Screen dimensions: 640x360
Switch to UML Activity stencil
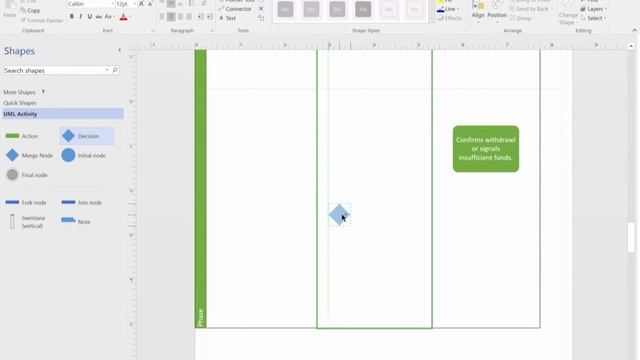pos(63,114)
